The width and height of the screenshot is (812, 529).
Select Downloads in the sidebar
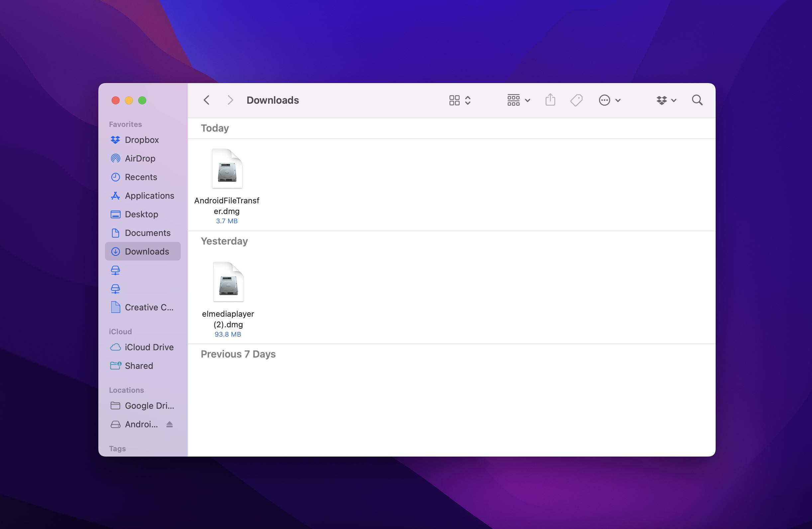(143, 251)
